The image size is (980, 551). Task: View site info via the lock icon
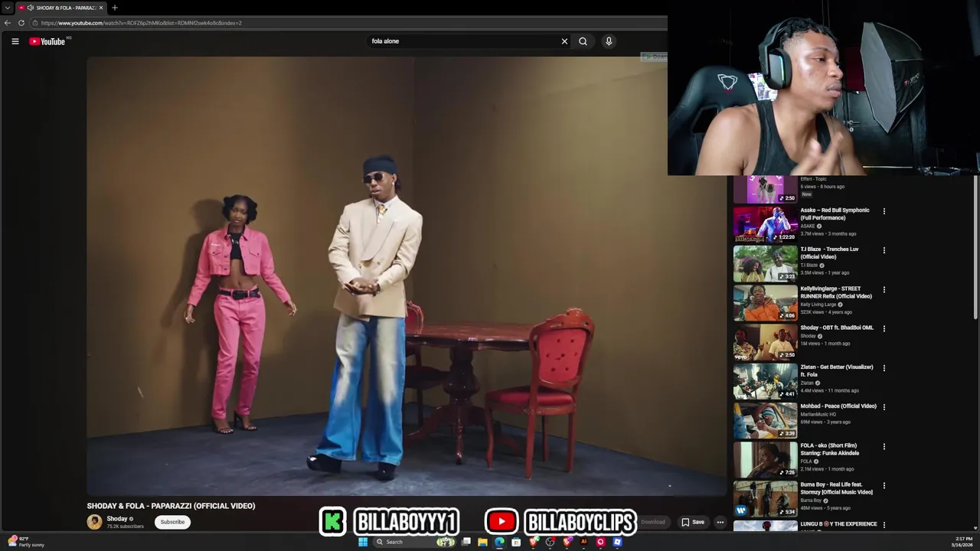tap(35, 23)
